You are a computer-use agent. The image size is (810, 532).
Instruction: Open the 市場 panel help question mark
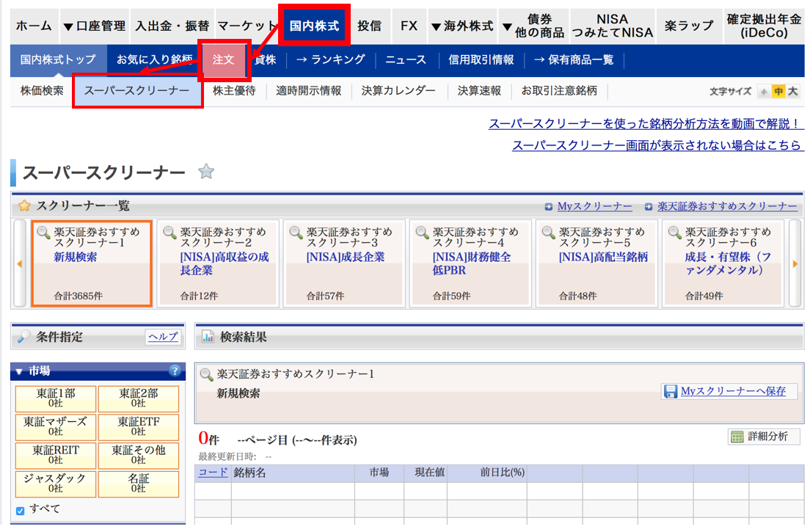click(x=175, y=371)
